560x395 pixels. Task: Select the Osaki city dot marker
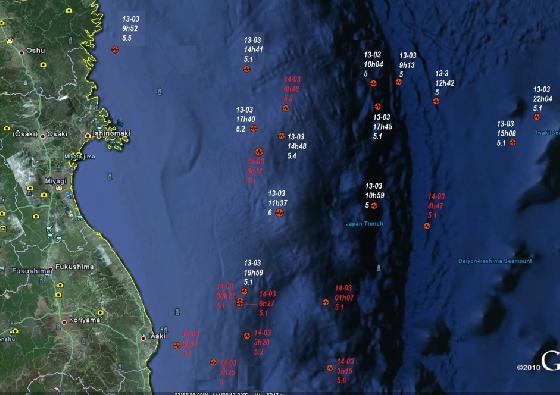[43, 136]
